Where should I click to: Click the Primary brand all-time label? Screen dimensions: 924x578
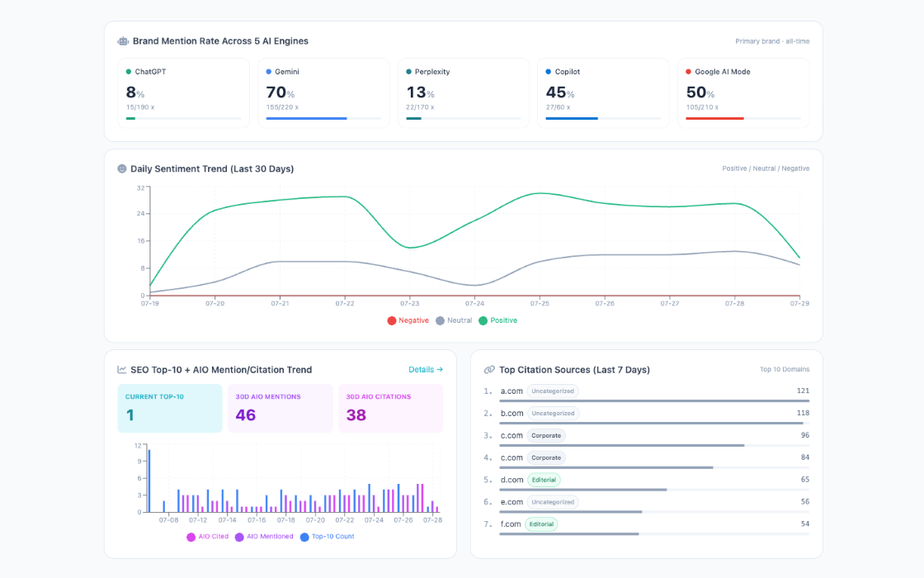(x=772, y=41)
